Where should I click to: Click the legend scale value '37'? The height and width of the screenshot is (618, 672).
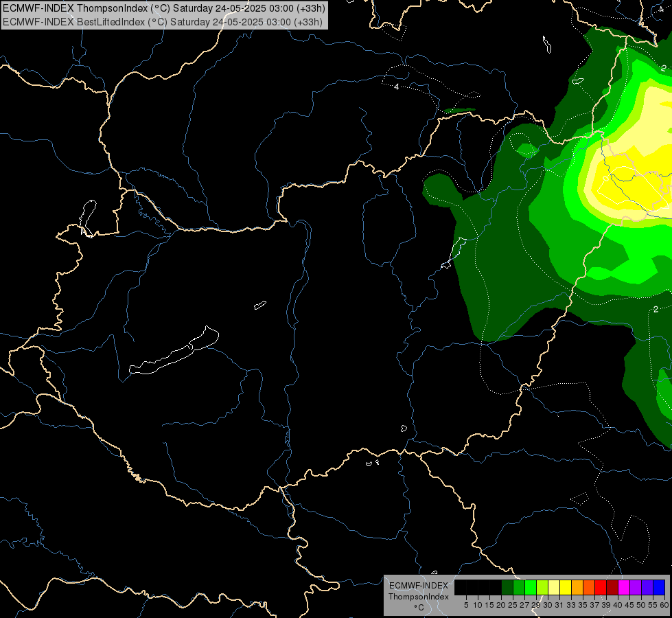[x=594, y=605]
